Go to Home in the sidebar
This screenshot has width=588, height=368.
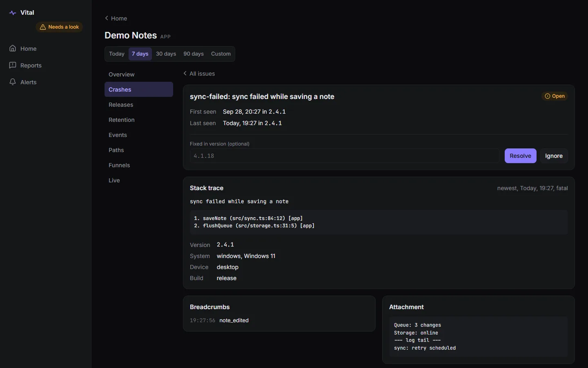tap(45, 49)
